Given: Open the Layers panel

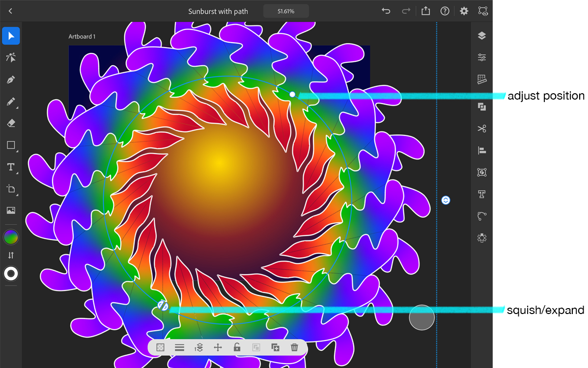Looking at the screenshot, I should click(481, 35).
